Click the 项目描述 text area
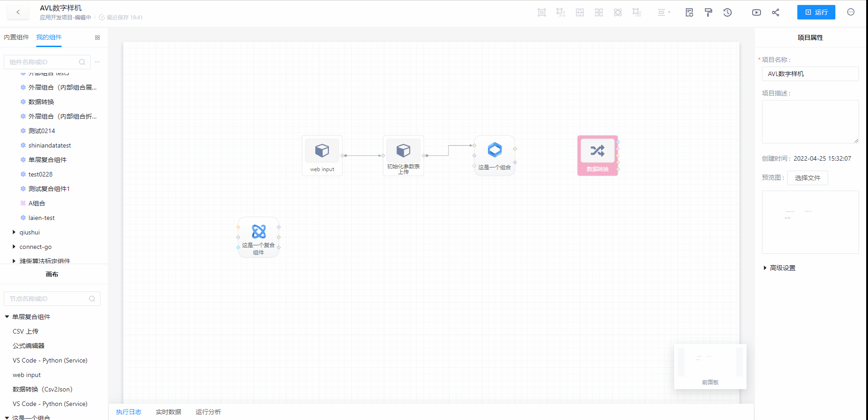Image resolution: width=868 pixels, height=420 pixels. pos(810,121)
